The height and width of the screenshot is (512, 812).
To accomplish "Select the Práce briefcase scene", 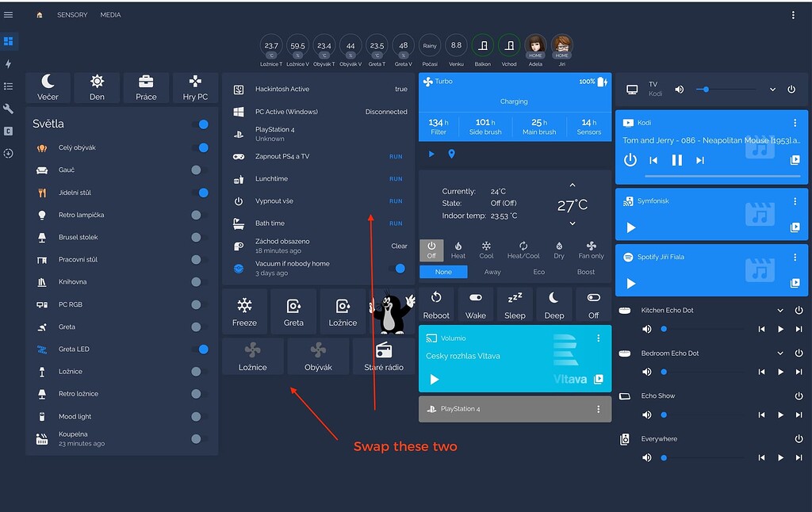I will (x=146, y=87).
